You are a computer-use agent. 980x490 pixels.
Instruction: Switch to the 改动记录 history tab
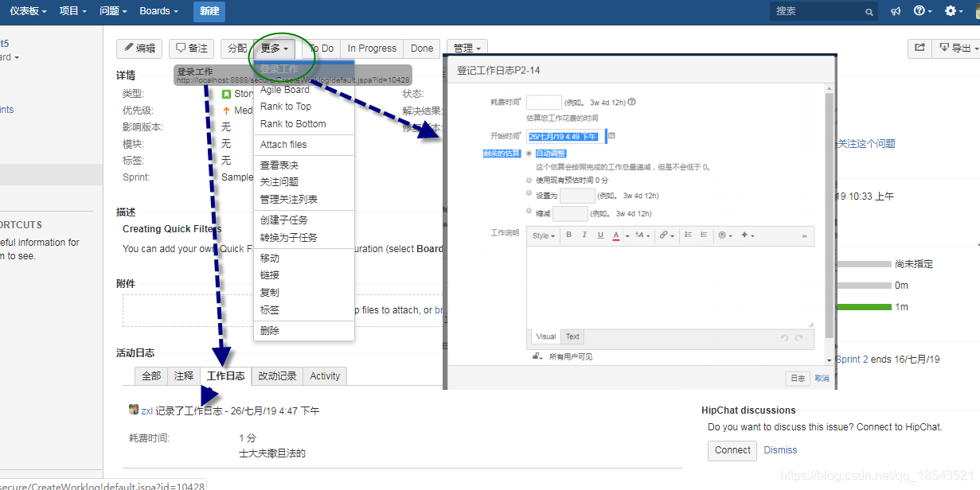point(277,376)
